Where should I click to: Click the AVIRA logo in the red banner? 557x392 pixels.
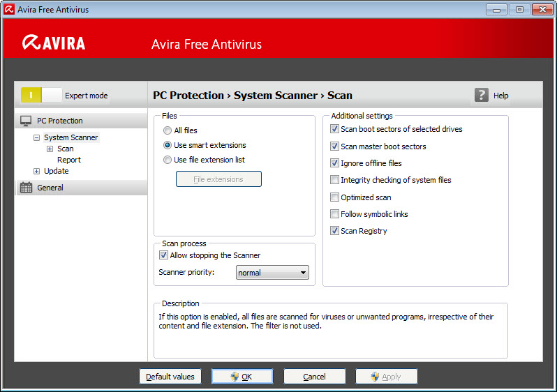tap(54, 43)
